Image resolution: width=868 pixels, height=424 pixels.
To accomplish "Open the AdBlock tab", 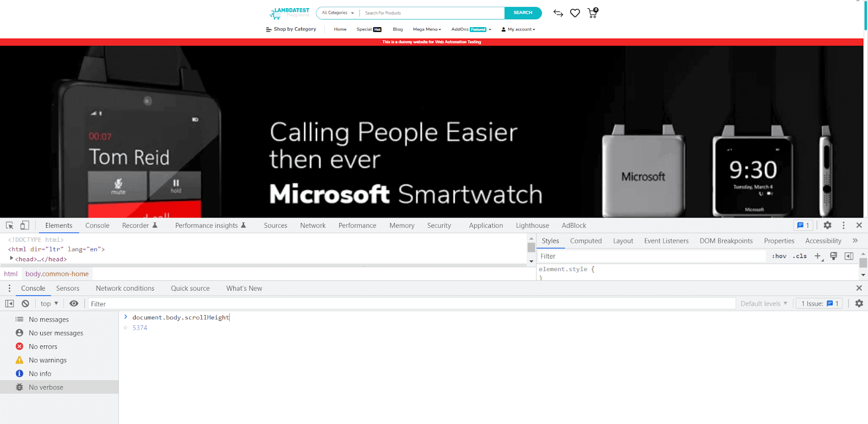I will [574, 226].
